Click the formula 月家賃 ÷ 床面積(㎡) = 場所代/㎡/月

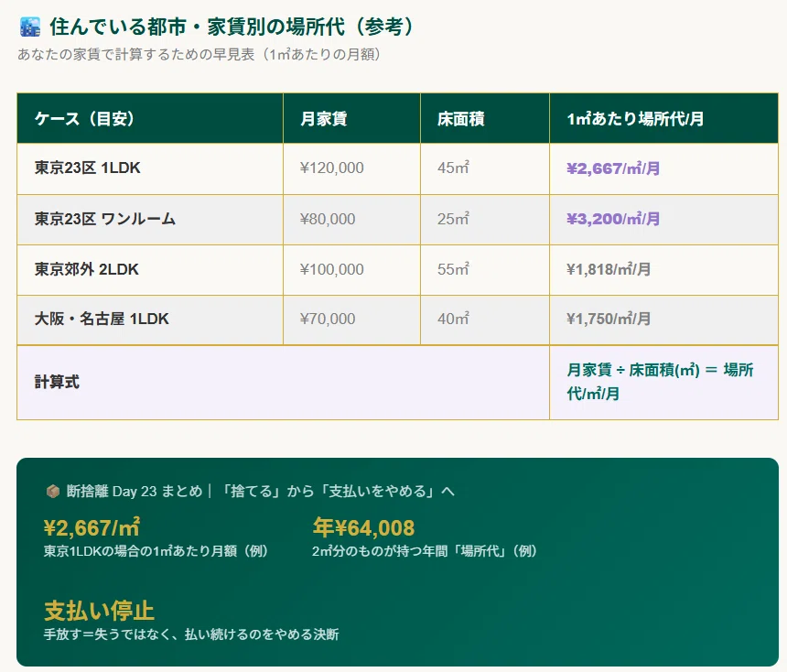point(660,382)
